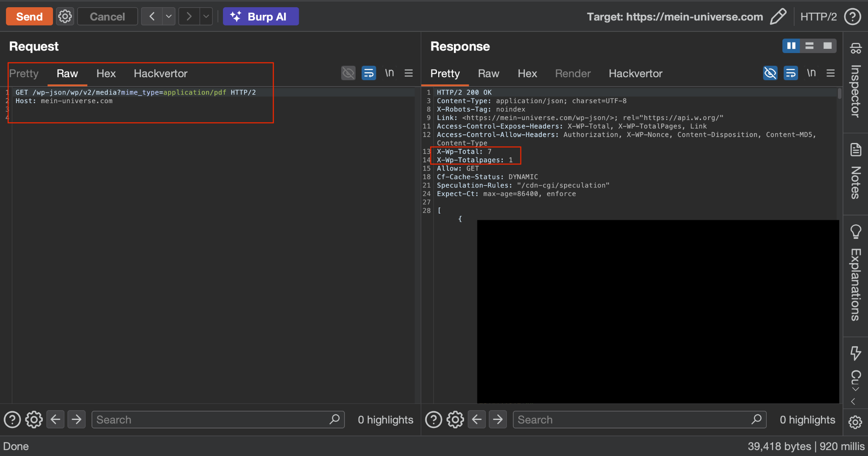The height and width of the screenshot is (456, 868).
Task: Toggle word wrap in Response editor
Action: point(791,73)
